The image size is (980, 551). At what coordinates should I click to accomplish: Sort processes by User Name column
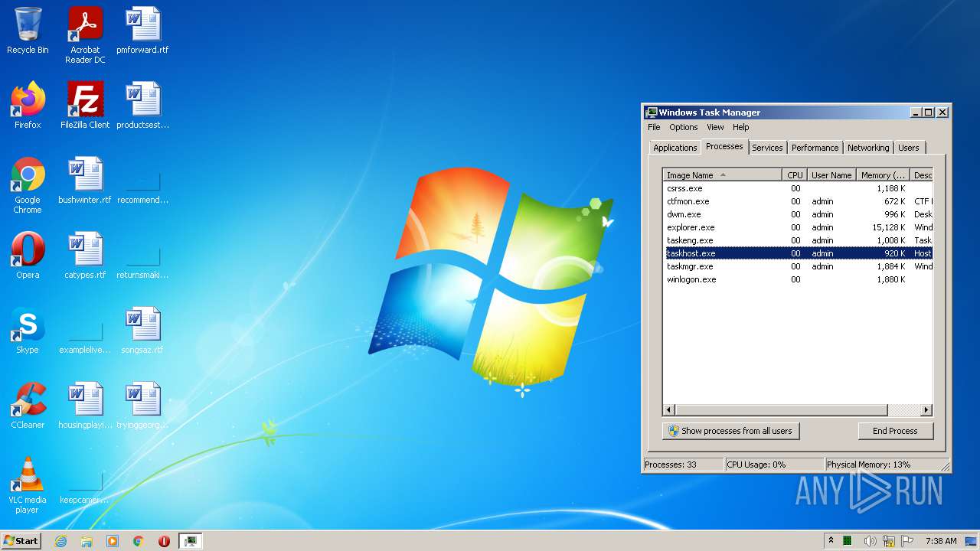pos(831,175)
